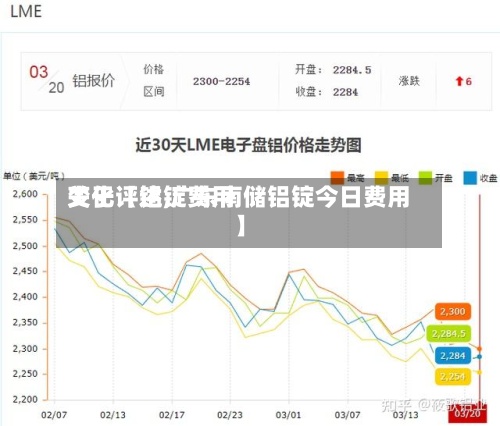500x426 pixels.
Task: Click the orange 2,300 value label
Action: (453, 311)
